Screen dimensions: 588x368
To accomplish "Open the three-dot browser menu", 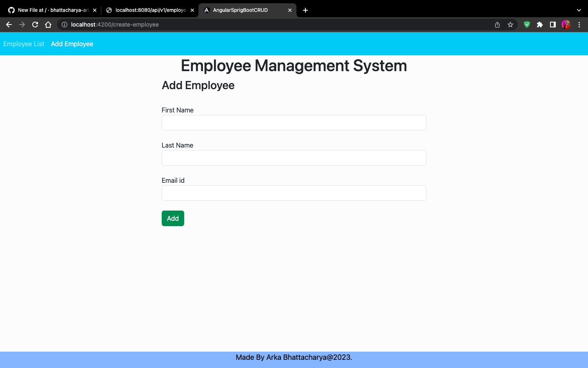I will [579, 25].
